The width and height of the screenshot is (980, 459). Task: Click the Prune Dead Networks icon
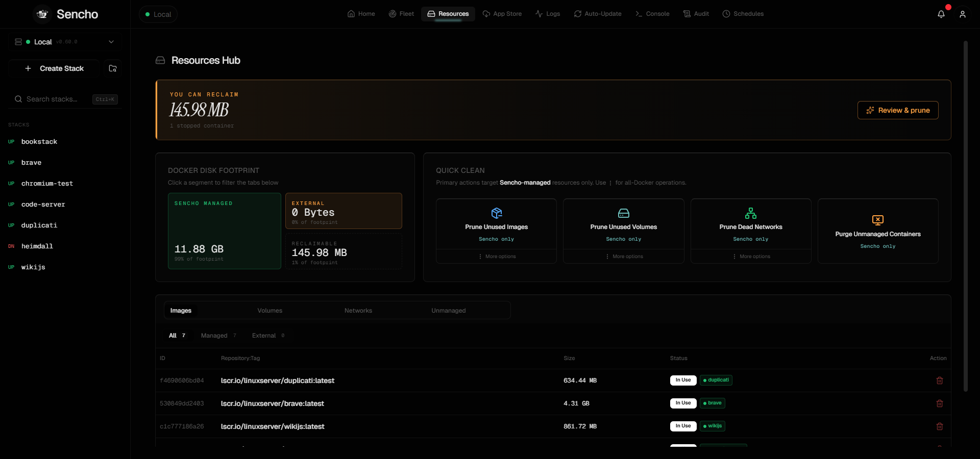751,213
